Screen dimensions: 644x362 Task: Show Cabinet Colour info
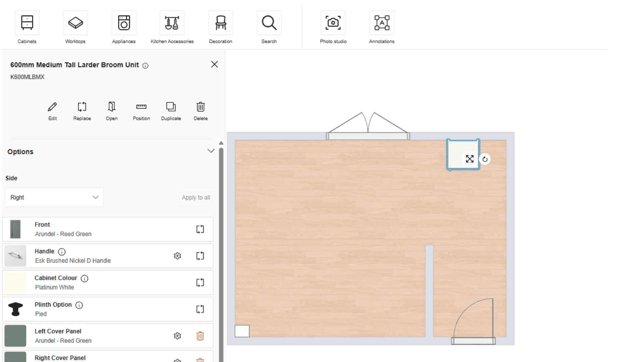85,279
